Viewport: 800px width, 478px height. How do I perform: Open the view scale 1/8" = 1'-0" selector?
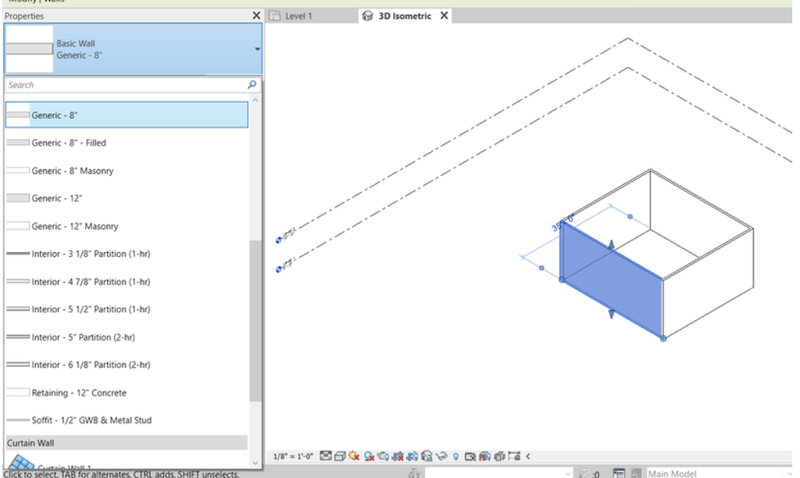pos(293,457)
